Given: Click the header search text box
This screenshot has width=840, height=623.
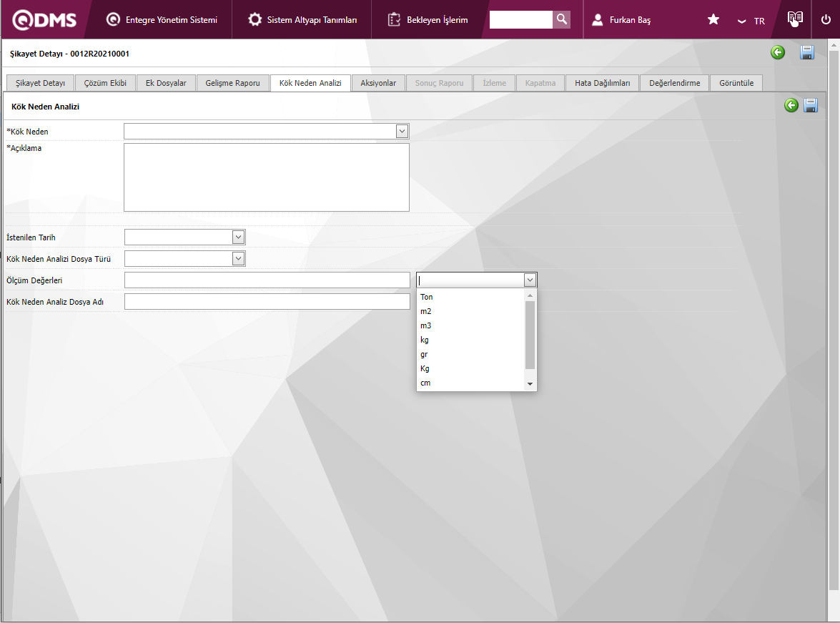Looking at the screenshot, I should (520, 20).
